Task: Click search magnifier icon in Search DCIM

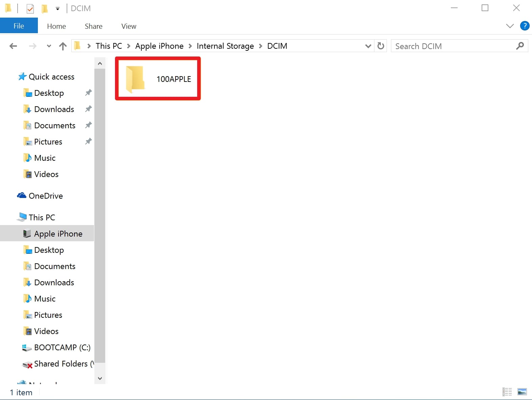Action: (520, 46)
